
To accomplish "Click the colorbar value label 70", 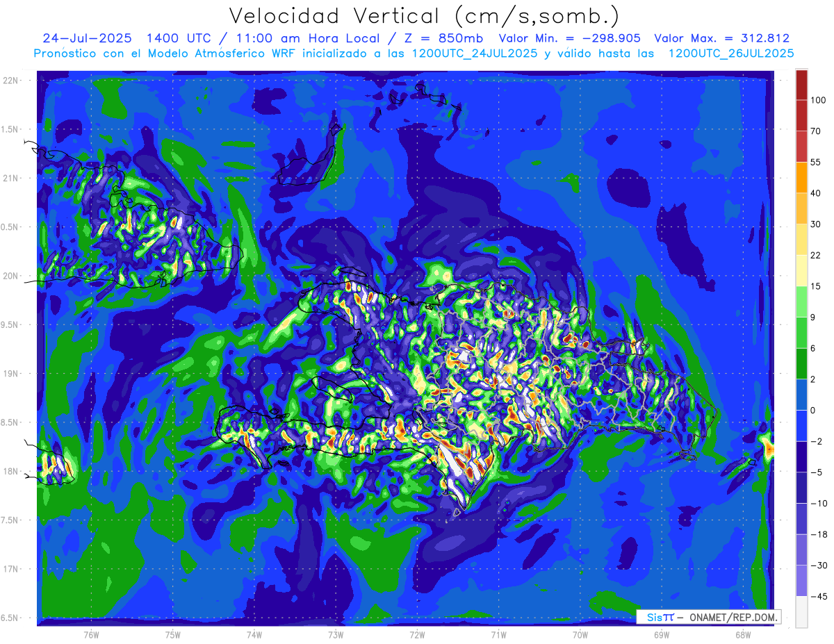I will (816, 131).
